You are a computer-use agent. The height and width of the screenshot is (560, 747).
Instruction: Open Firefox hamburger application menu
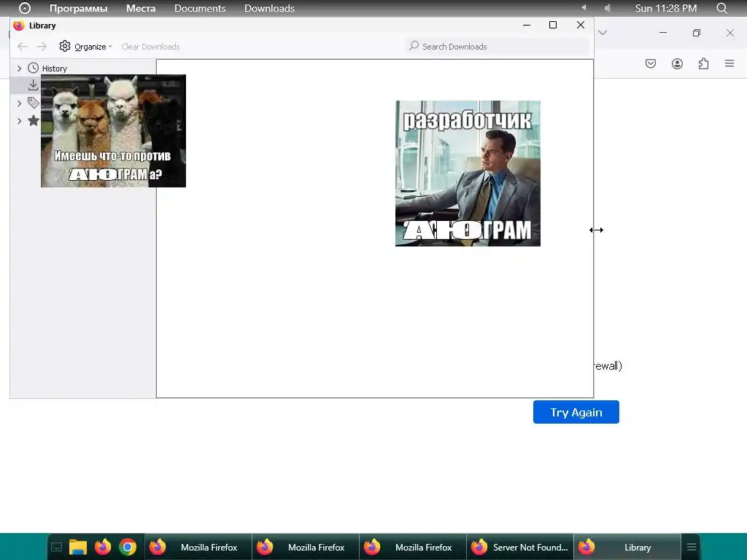tap(729, 63)
